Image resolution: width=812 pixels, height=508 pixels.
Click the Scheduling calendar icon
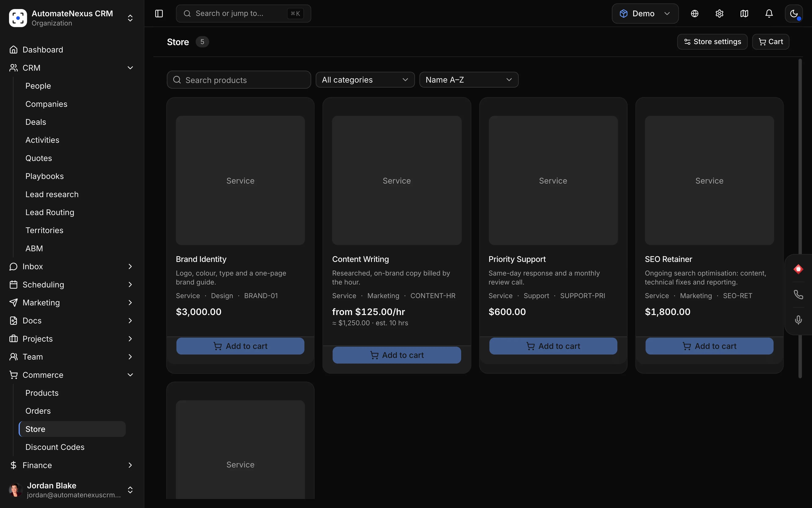click(13, 284)
